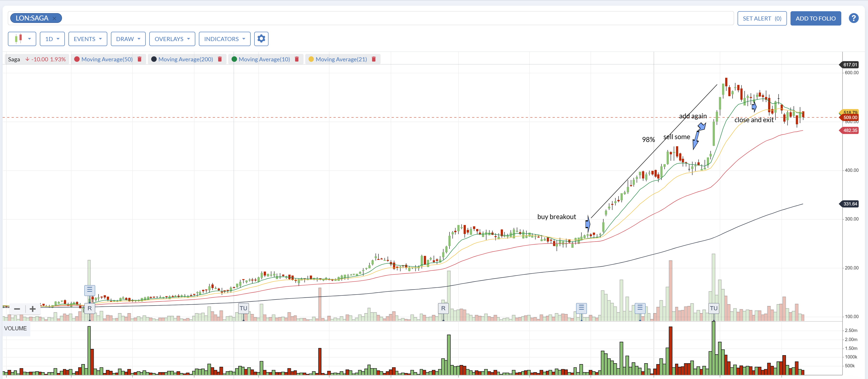Remove the LON:SAGA ticker chip
The width and height of the screenshot is (868, 379).
point(54,19)
